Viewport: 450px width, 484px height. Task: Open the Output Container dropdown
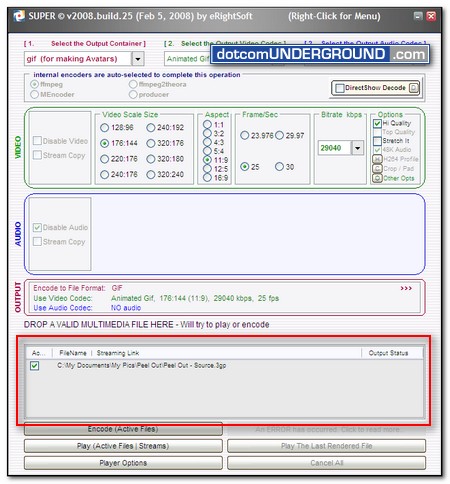138,59
